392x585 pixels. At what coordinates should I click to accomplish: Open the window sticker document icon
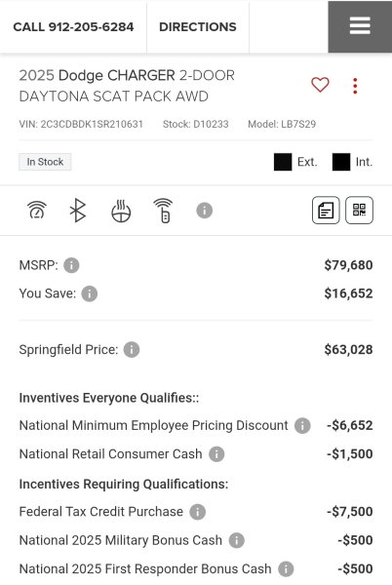tap(326, 210)
